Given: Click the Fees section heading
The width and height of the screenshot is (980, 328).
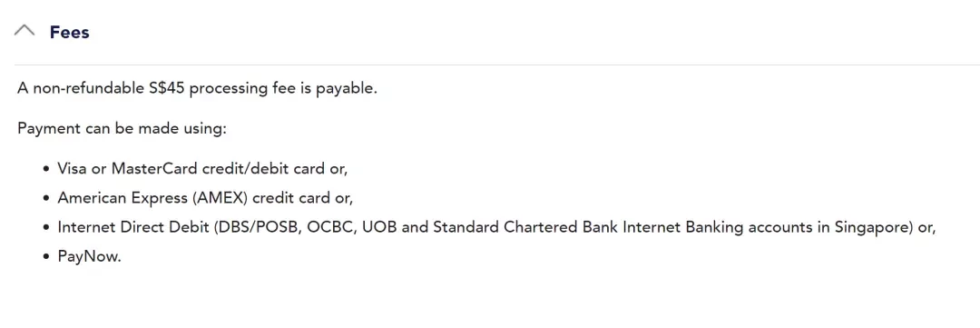Looking at the screenshot, I should [x=69, y=32].
